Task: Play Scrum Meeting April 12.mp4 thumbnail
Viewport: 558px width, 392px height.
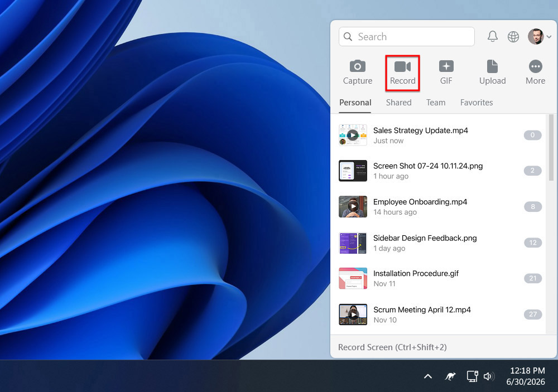Action: point(353,314)
